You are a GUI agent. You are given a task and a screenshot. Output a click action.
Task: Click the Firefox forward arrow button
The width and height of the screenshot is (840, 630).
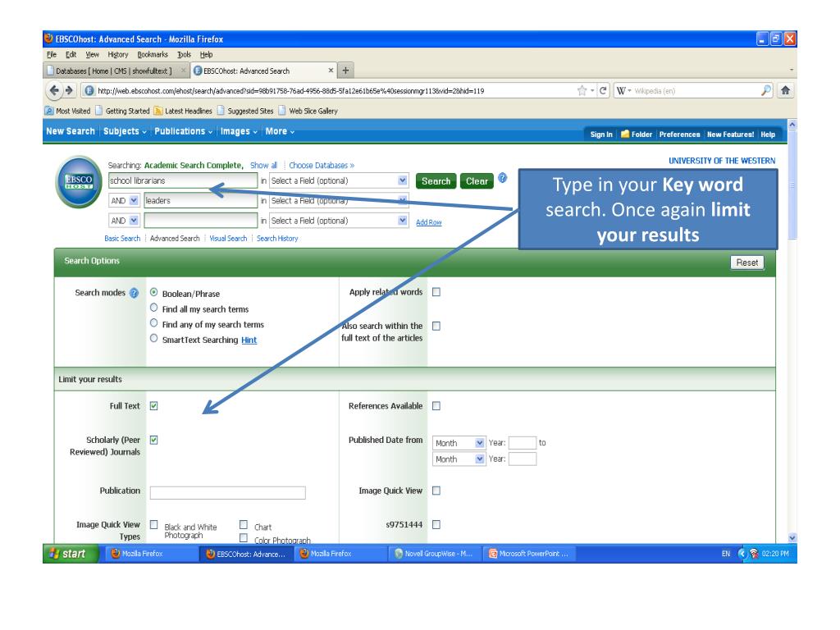click(x=69, y=90)
